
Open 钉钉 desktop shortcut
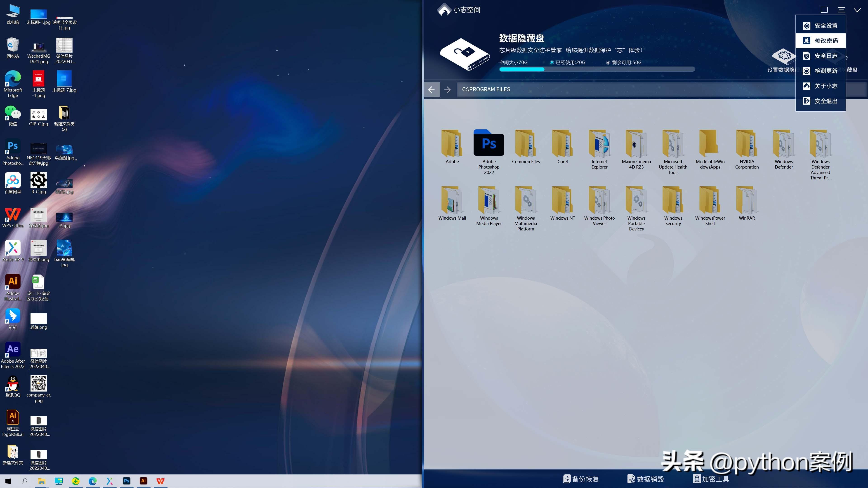pyautogui.click(x=13, y=319)
